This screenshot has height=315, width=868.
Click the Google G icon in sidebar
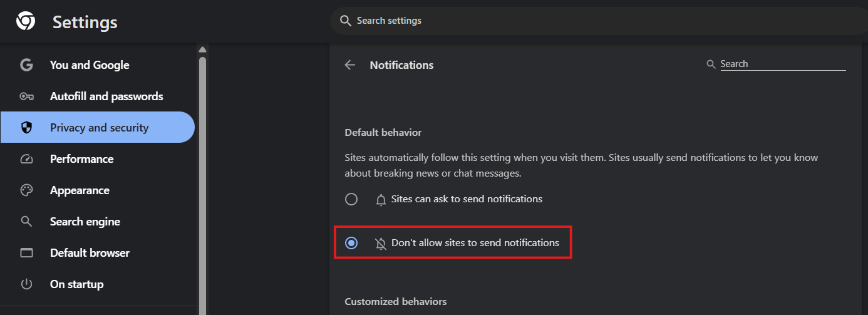[26, 65]
